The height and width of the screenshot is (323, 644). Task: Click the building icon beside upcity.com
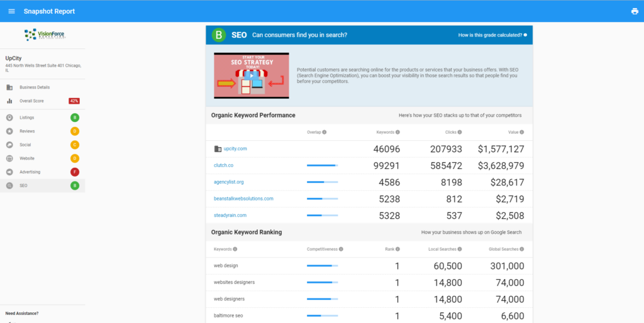(x=218, y=149)
